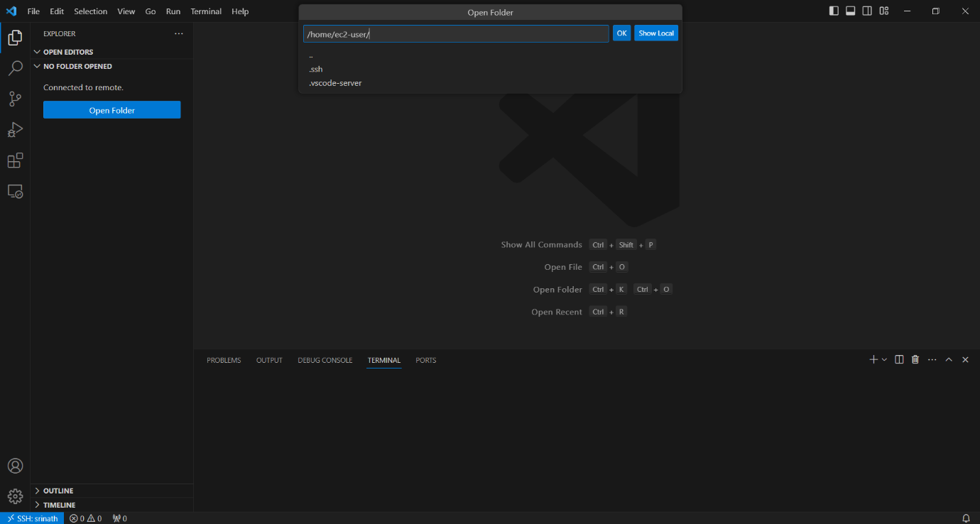This screenshot has height=524, width=980.
Task: Switch to the Ports tab
Action: (426, 360)
